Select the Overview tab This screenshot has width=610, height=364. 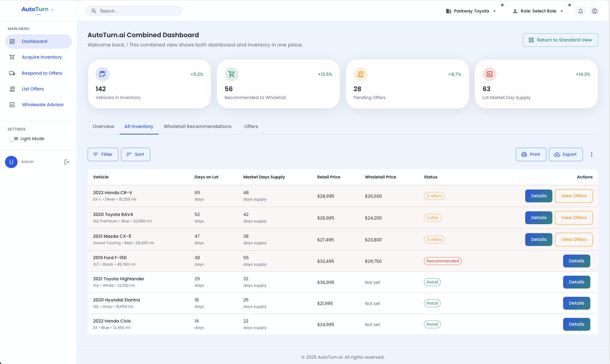[103, 126]
